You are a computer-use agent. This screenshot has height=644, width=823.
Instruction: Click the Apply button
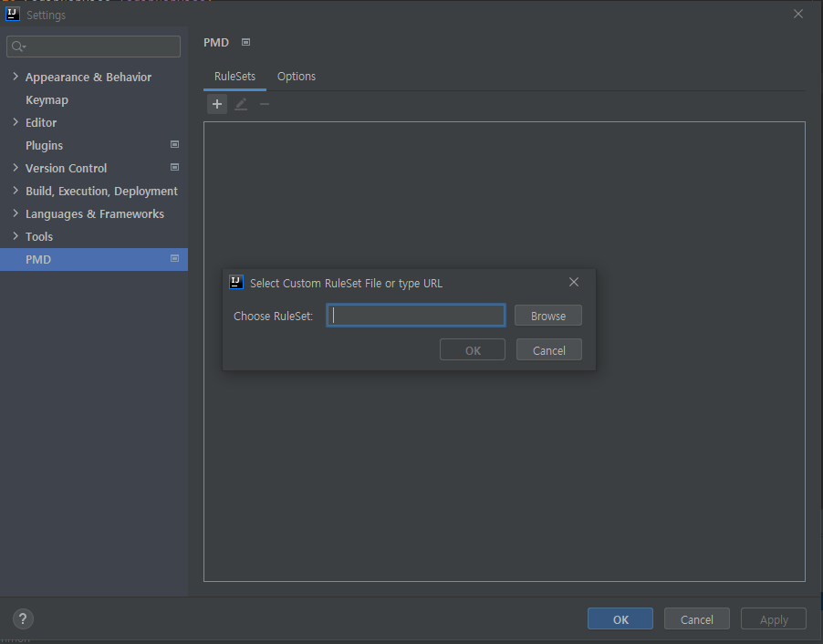(x=774, y=618)
